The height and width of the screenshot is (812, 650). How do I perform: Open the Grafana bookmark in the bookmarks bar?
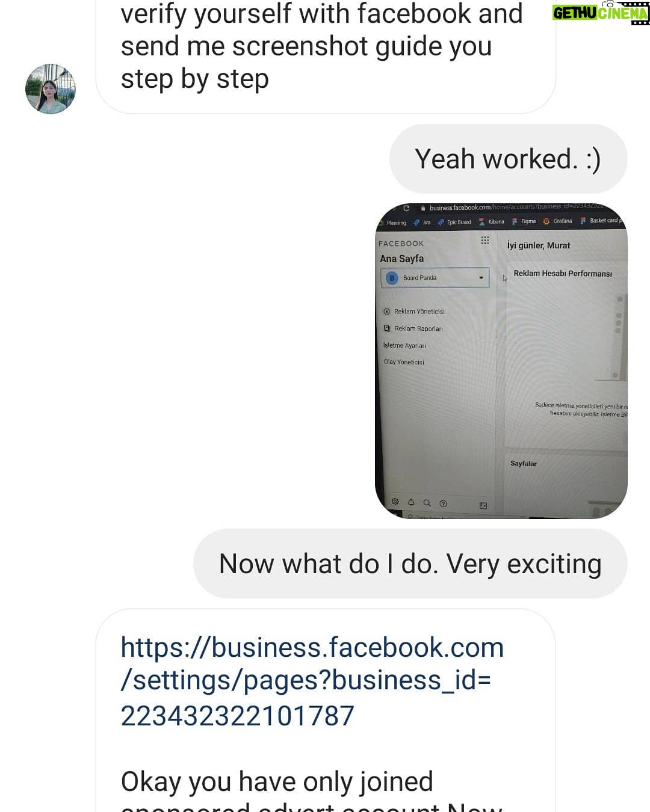[557, 221]
